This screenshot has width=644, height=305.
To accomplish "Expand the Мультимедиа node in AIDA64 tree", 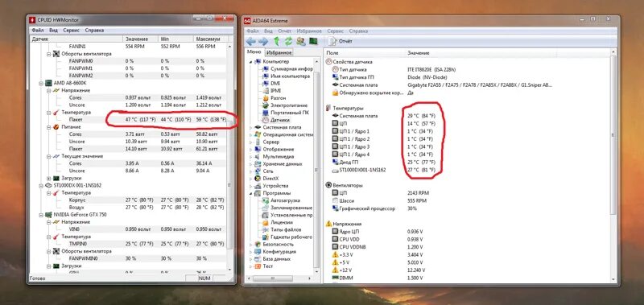I will (x=252, y=156).
